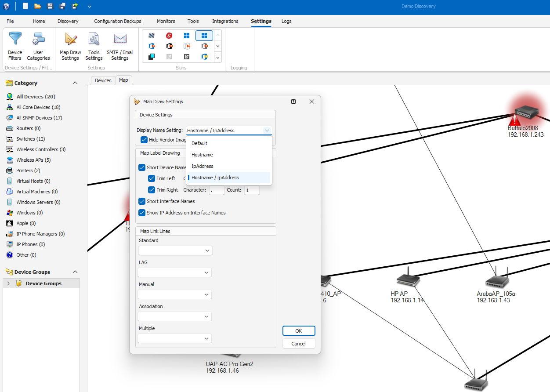
Task: Open the quick access toolbar customize arrow
Action: [90, 6]
